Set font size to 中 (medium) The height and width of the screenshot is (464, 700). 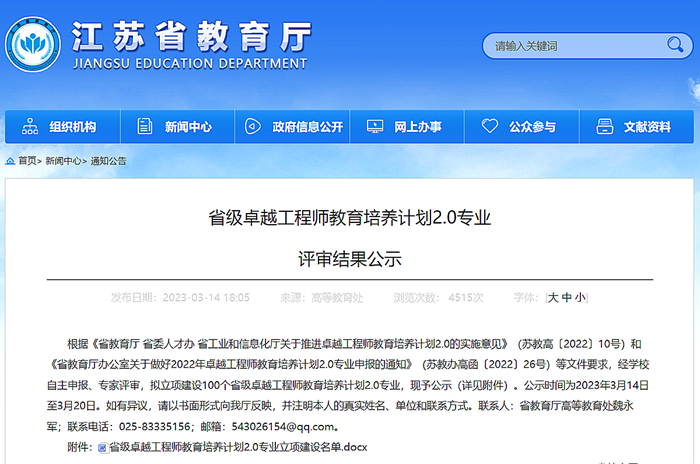(x=567, y=297)
